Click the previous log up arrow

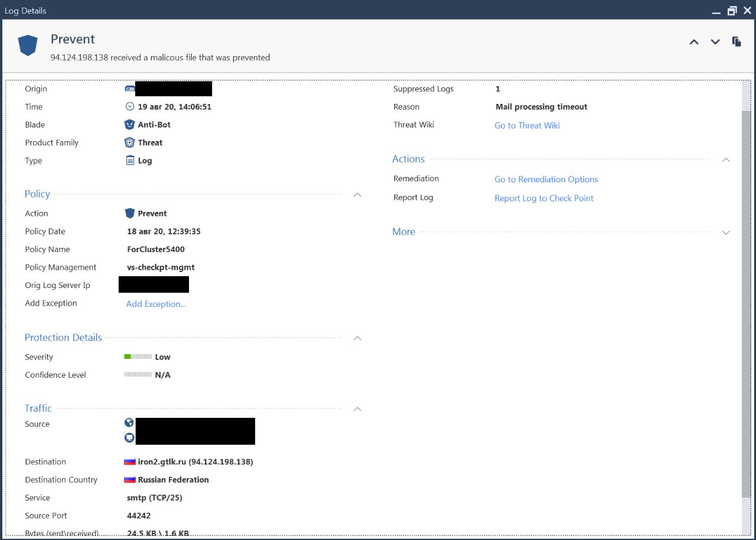[x=694, y=42]
